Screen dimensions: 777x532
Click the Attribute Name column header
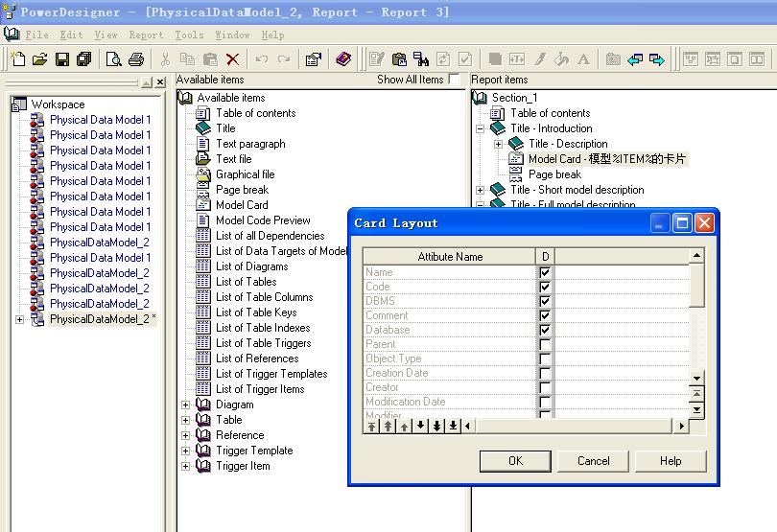pos(450,257)
